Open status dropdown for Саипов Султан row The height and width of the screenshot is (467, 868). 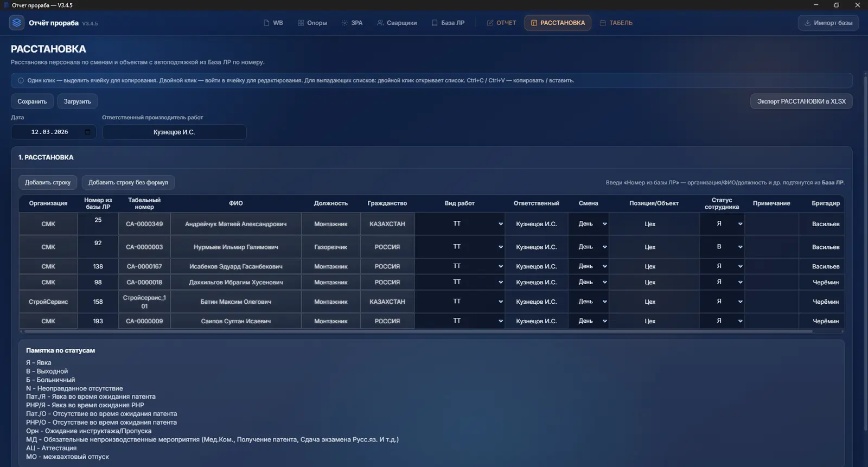722,321
